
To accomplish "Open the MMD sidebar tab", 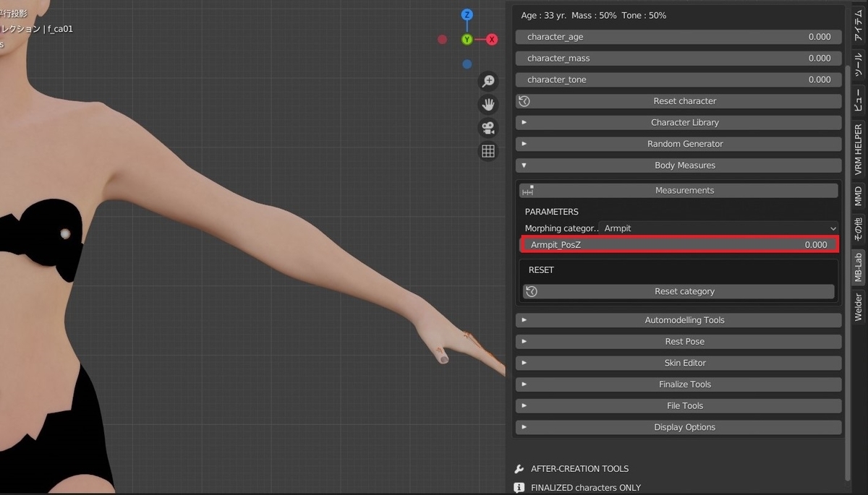I will pyautogui.click(x=858, y=196).
